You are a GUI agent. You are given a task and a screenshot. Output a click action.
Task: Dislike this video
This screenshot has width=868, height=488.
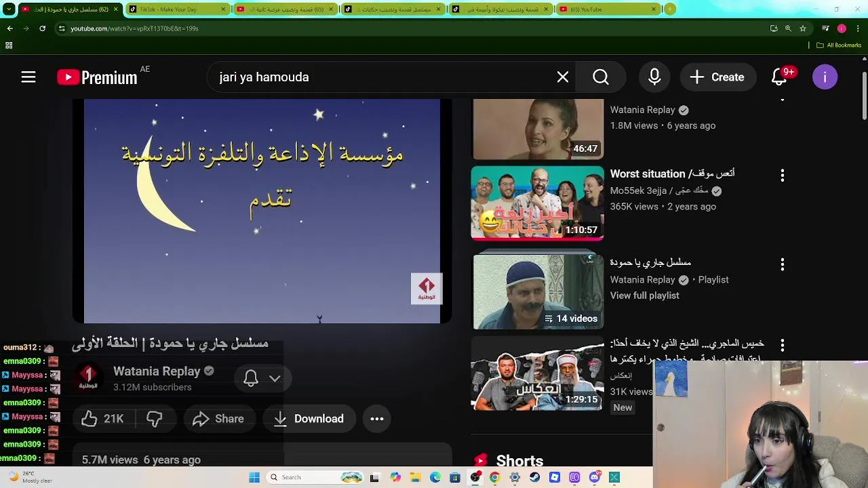point(154,419)
